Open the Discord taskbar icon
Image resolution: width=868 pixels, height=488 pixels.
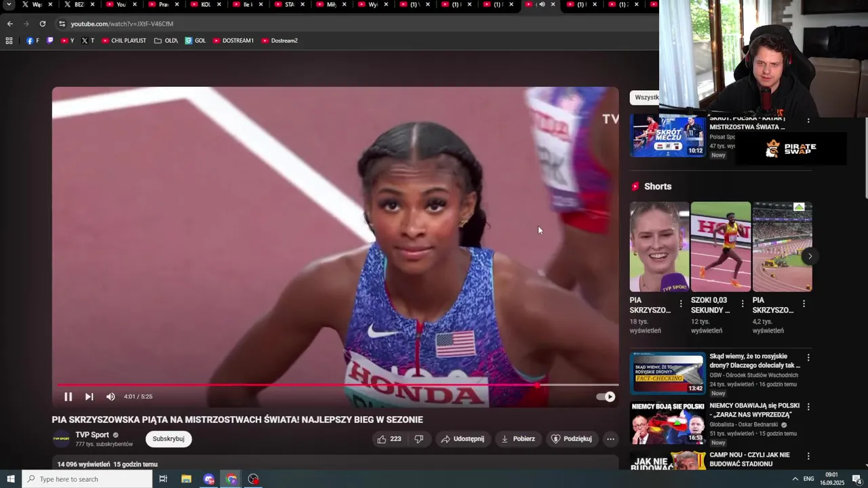click(x=209, y=479)
